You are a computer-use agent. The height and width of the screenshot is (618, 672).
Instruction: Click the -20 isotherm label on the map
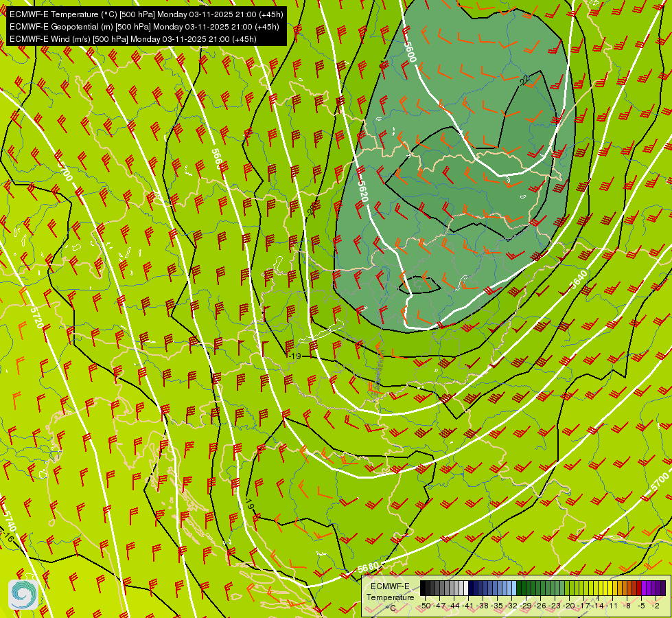[x=312, y=209]
